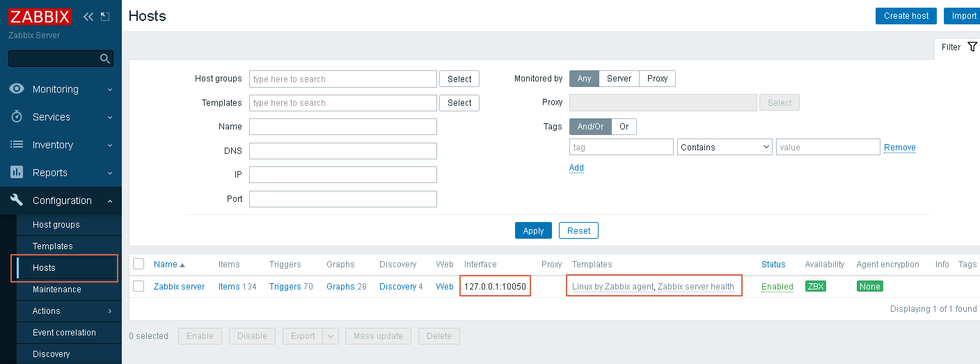Viewport: 980px width, 364px height.
Task: Click the Reset filter button
Action: coord(578,230)
